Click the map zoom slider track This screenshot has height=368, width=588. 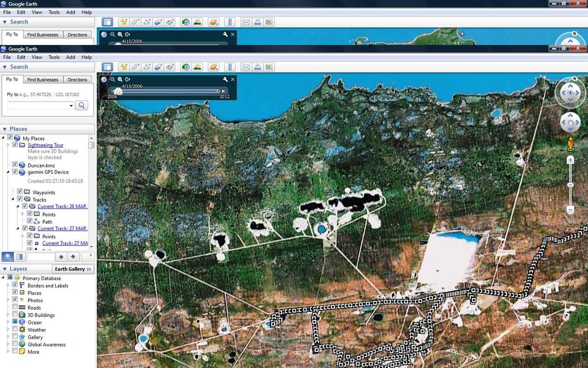click(x=570, y=185)
